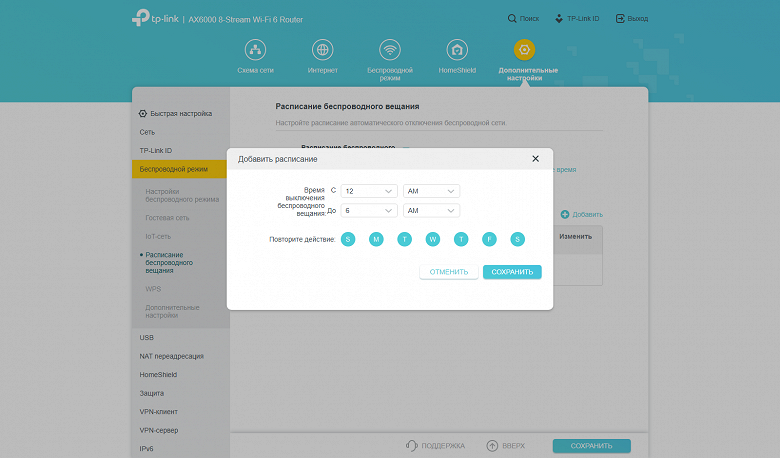The height and width of the screenshot is (458, 780).
Task: Select NAT переадресация in the sidebar
Action: 172,356
